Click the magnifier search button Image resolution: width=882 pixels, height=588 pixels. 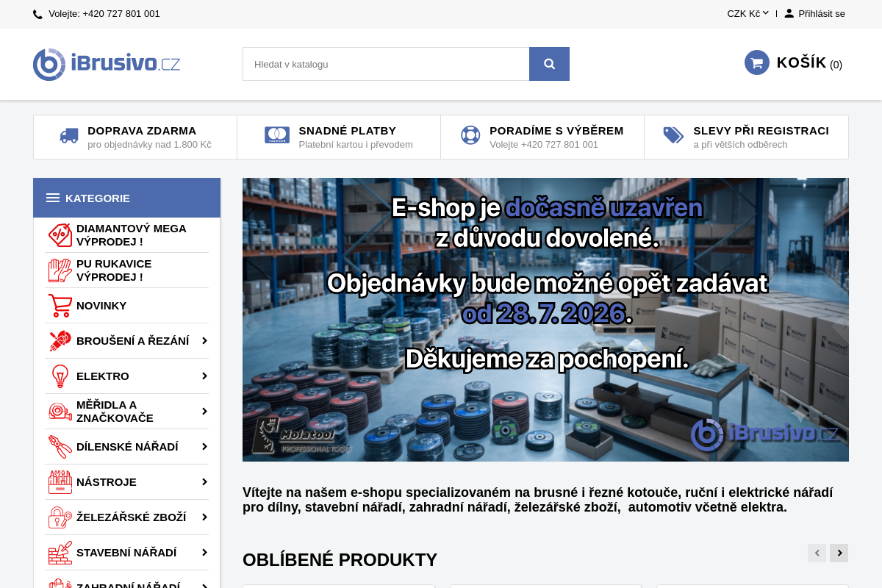click(549, 64)
